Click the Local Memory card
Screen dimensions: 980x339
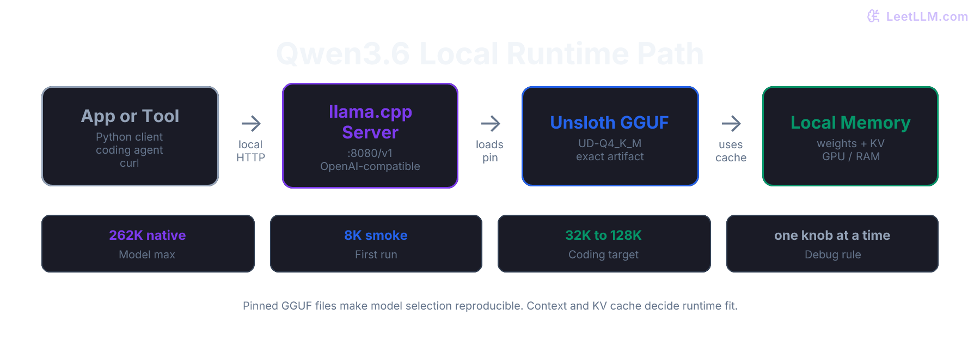coord(850,136)
